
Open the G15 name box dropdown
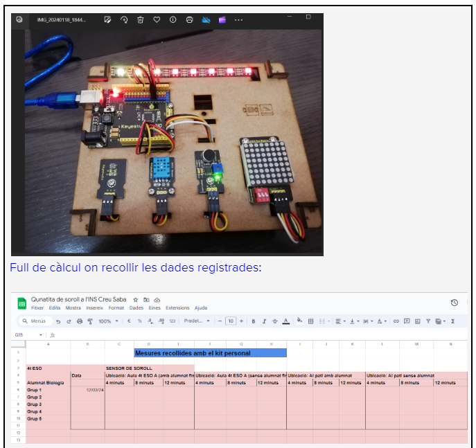41,334
